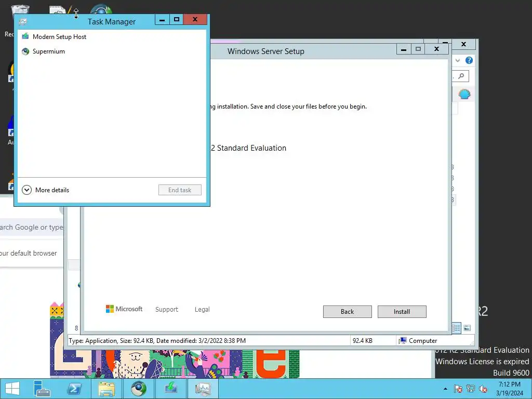Click the volume speaker tray icon
This screenshot has height=399, width=532.
click(483, 389)
